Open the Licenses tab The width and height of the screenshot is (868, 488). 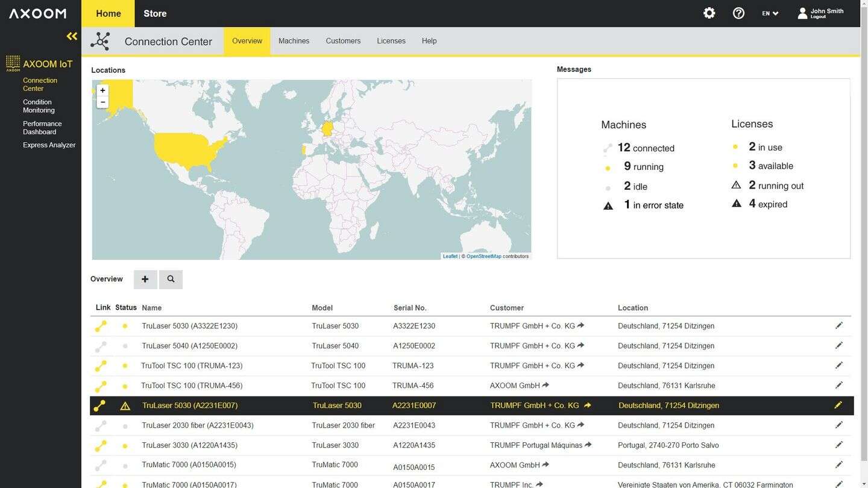point(391,41)
